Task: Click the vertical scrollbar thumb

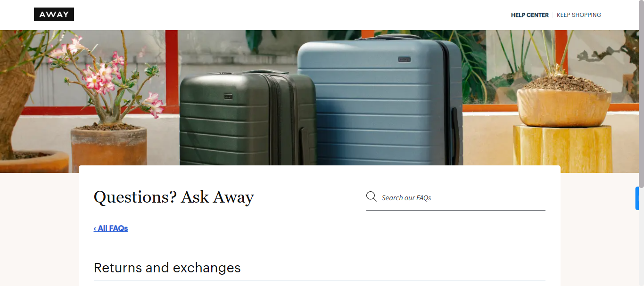Action: point(641,94)
